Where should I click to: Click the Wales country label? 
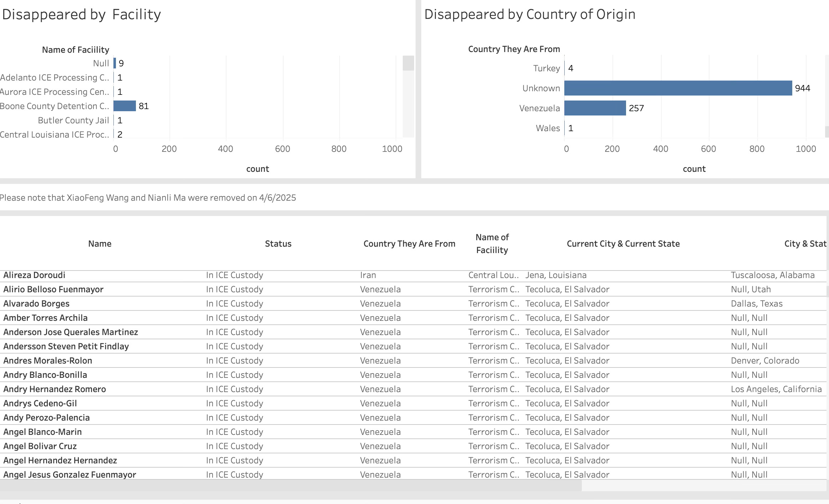548,128
